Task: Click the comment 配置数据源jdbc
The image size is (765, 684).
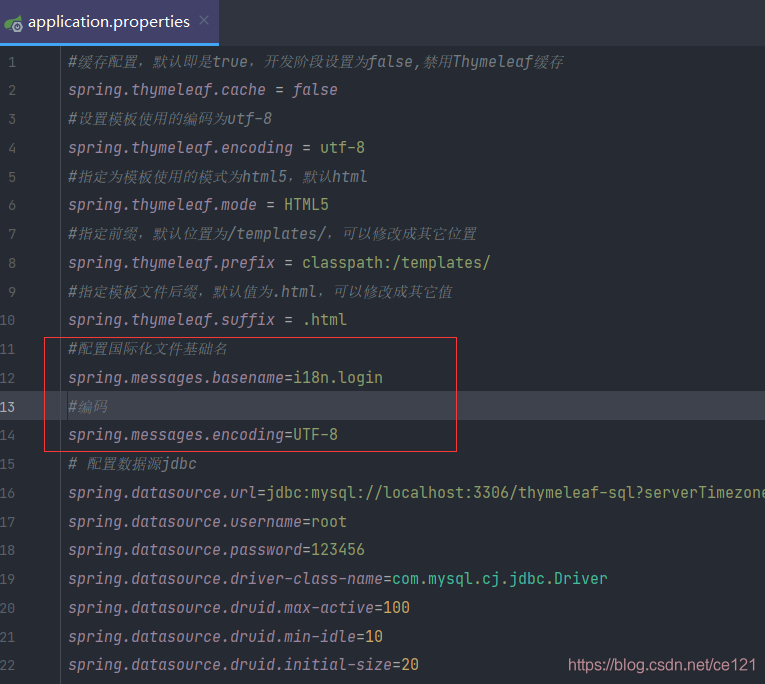Action: [x=132, y=464]
